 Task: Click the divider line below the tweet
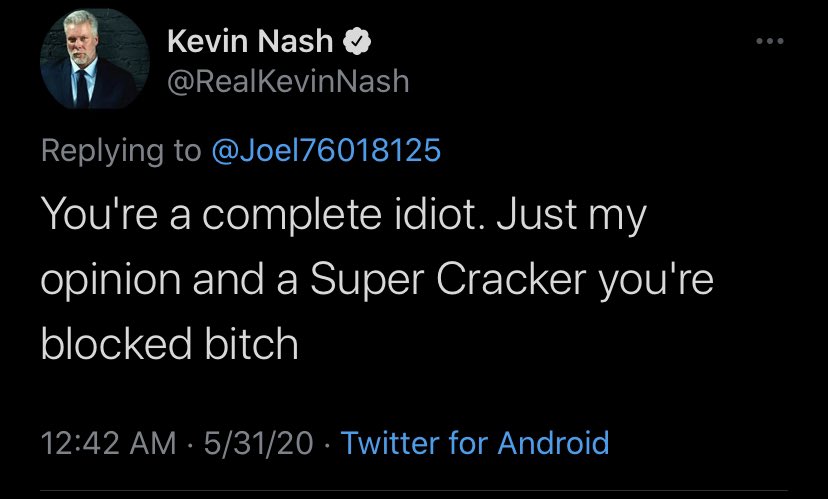point(414,491)
